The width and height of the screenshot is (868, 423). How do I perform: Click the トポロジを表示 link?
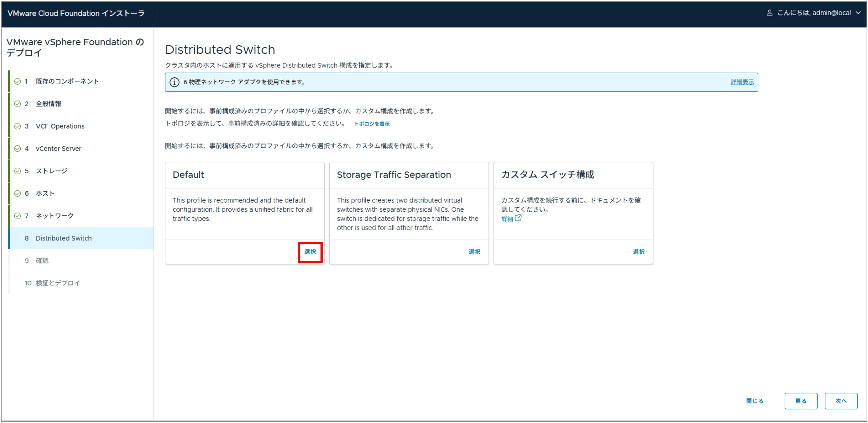point(372,124)
